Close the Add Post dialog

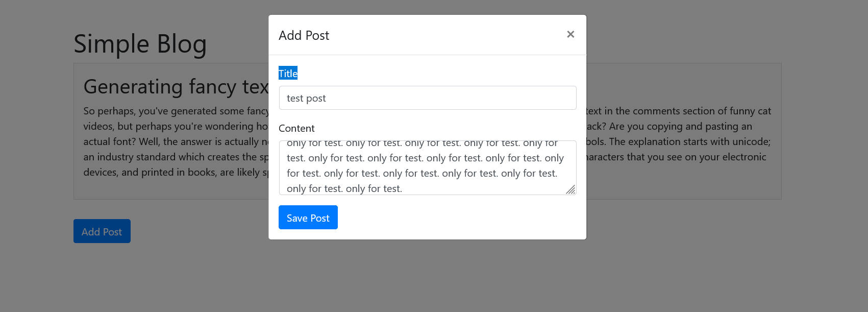pyautogui.click(x=571, y=34)
